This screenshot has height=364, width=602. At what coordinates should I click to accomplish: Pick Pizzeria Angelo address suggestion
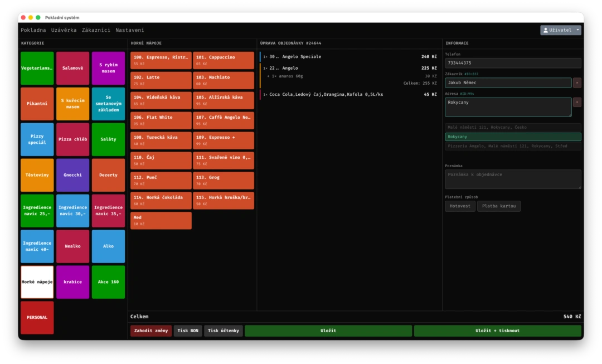(512, 146)
